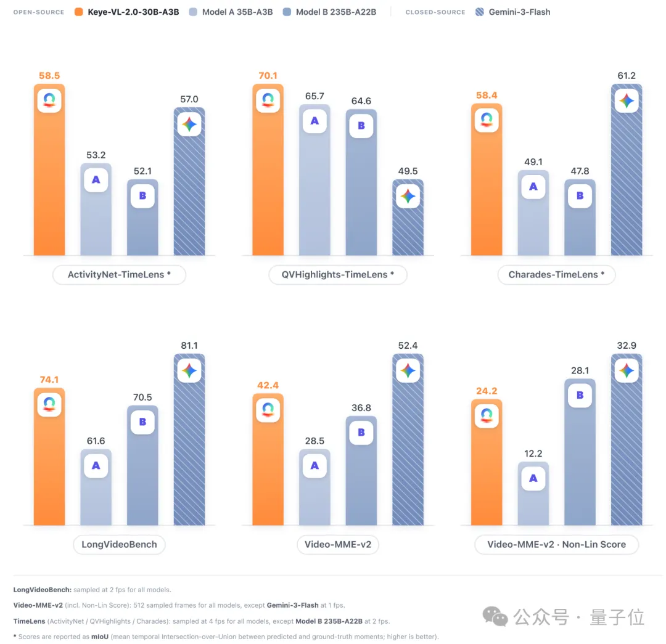The width and height of the screenshot is (666, 644).
Task: Click the B badge on the 28.1 bar
Action: point(580,395)
